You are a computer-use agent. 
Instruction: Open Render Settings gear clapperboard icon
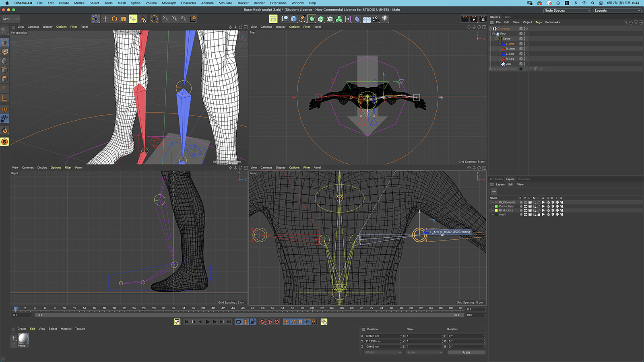click(x=483, y=19)
